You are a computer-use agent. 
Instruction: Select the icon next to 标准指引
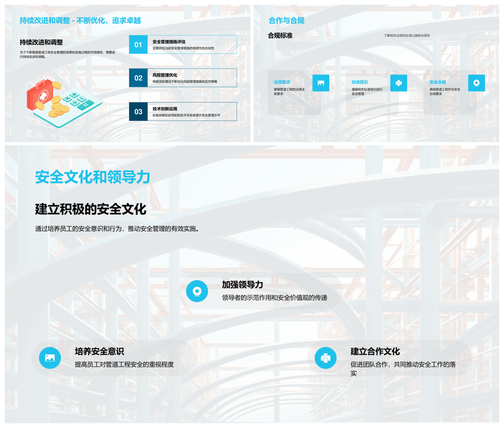coord(398,83)
